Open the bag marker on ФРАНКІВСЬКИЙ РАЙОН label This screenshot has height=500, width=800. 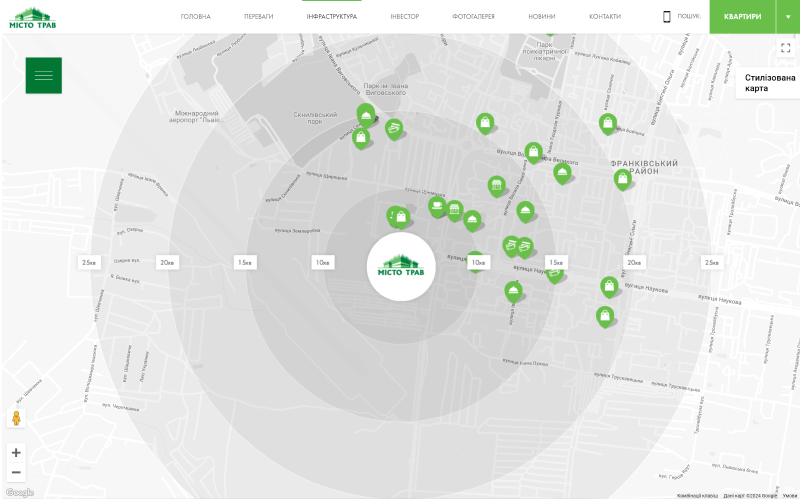tap(622, 180)
